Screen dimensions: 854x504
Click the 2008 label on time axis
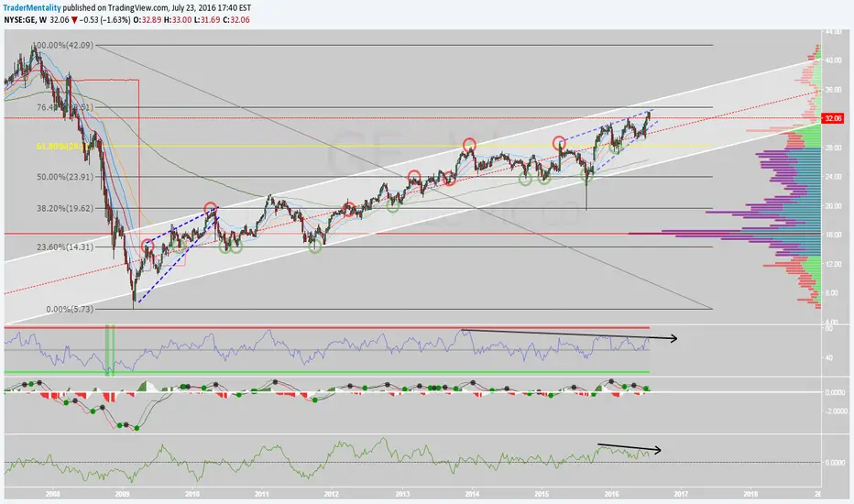click(x=53, y=494)
